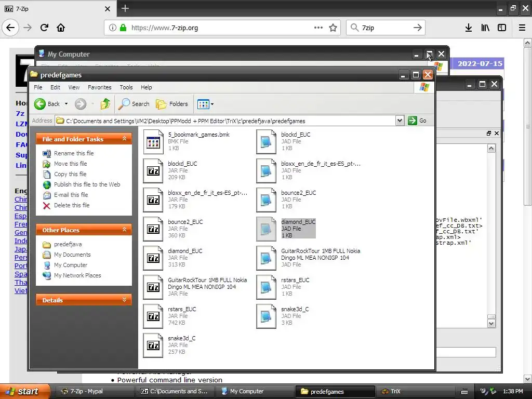Click the TriX window log scrollbar down arrow
This screenshot has height=399, width=532.
491,324
